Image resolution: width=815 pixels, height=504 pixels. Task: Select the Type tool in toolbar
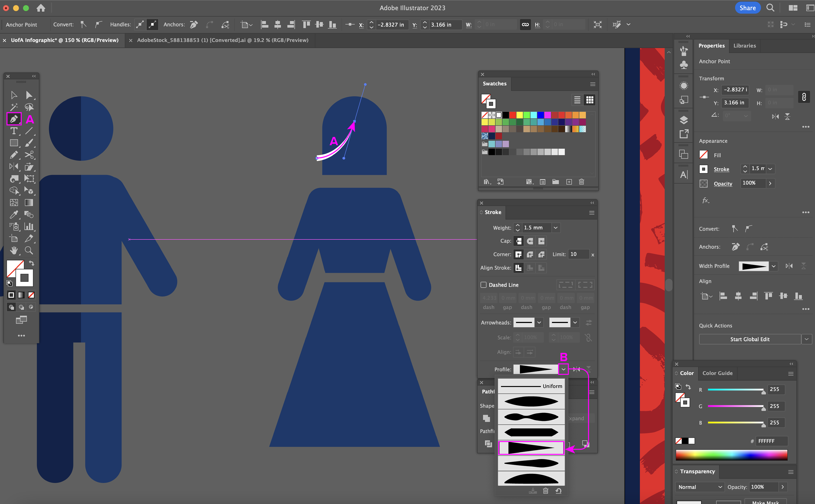[14, 131]
